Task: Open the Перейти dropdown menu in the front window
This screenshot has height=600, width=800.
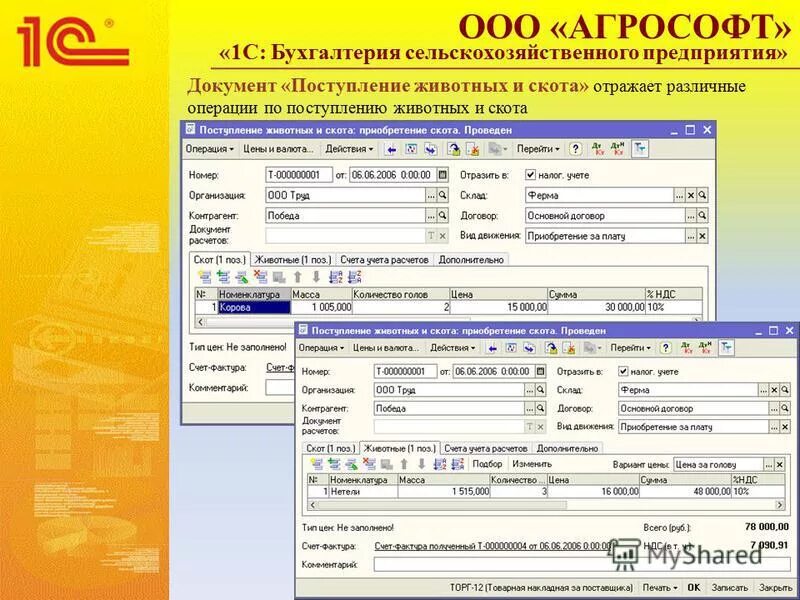Action: [x=631, y=348]
